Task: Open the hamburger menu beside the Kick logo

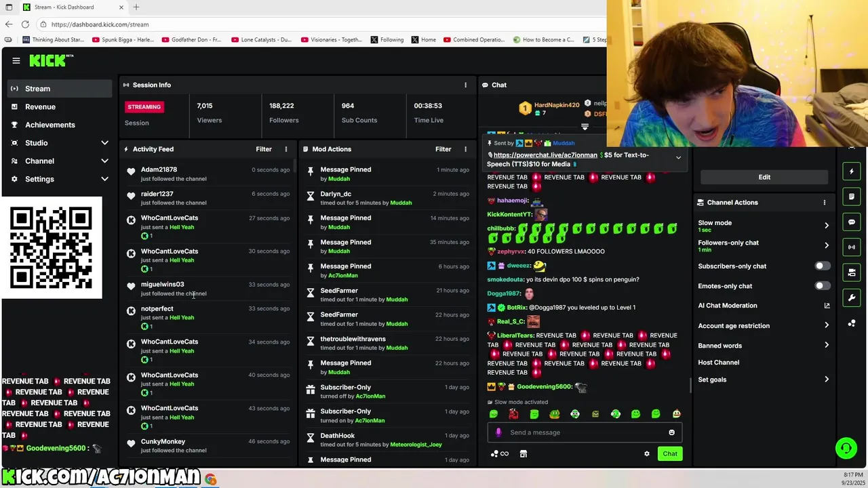Action: point(16,60)
